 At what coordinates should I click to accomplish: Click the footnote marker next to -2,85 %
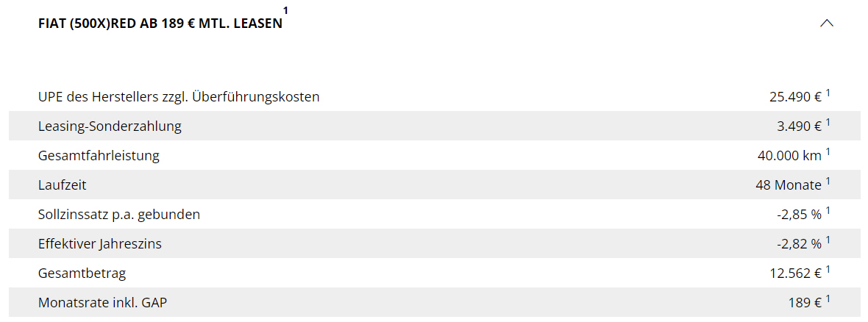828,211
